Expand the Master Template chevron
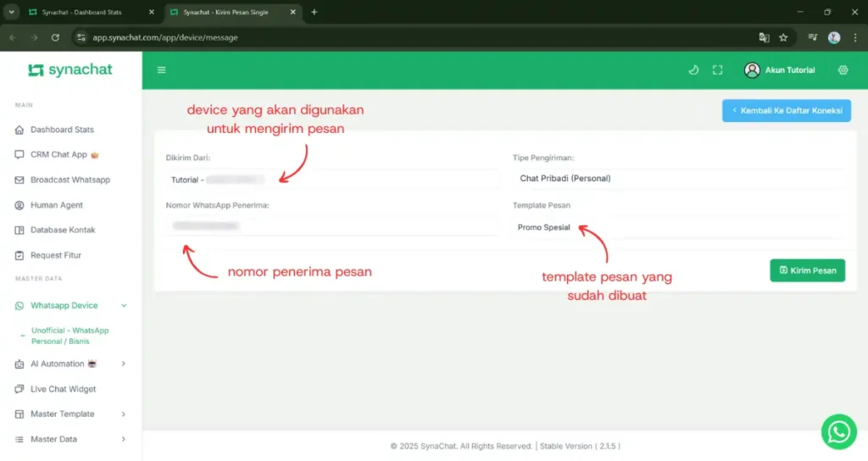868x461 pixels. pos(124,414)
